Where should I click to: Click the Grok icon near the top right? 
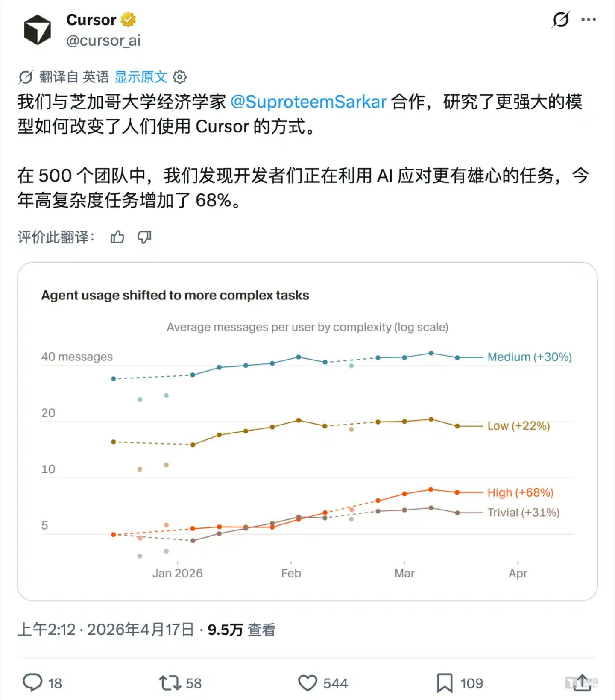click(561, 19)
